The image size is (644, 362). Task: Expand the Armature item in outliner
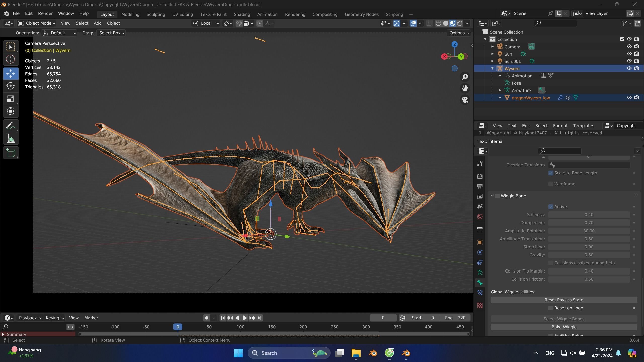pos(500,90)
